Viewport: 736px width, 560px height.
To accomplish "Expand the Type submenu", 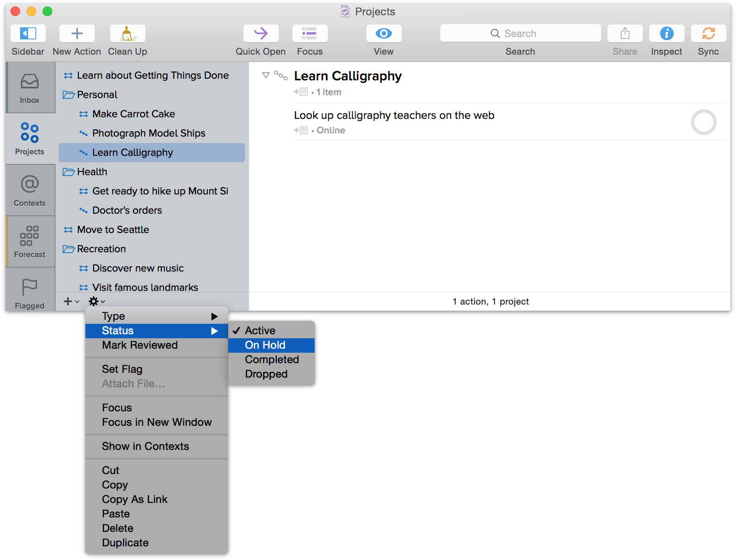I will pos(157,316).
